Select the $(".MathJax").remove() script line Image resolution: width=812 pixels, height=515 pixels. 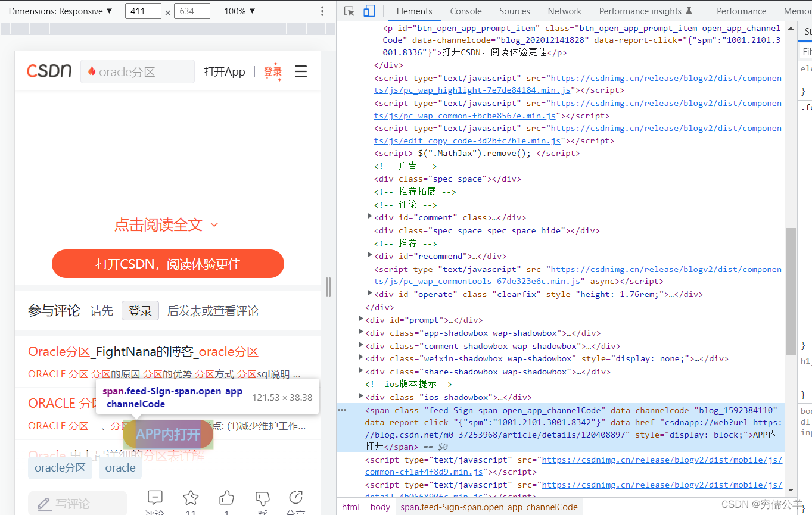[x=477, y=153]
